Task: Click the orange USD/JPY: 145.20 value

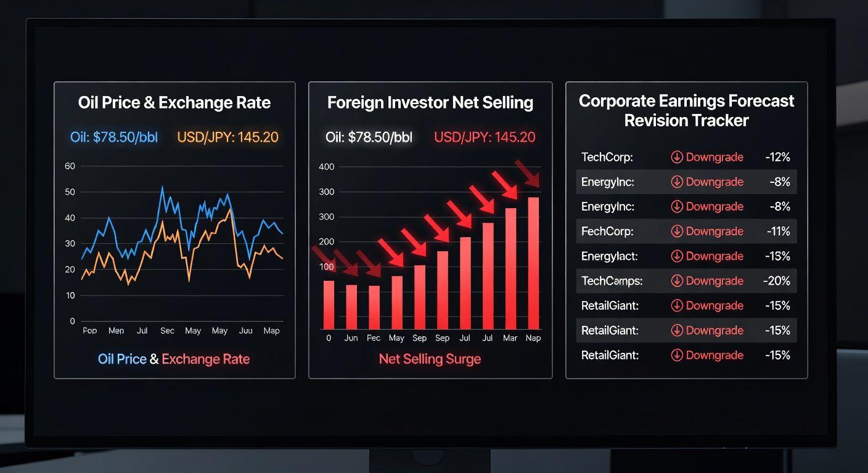Action: pyautogui.click(x=227, y=137)
